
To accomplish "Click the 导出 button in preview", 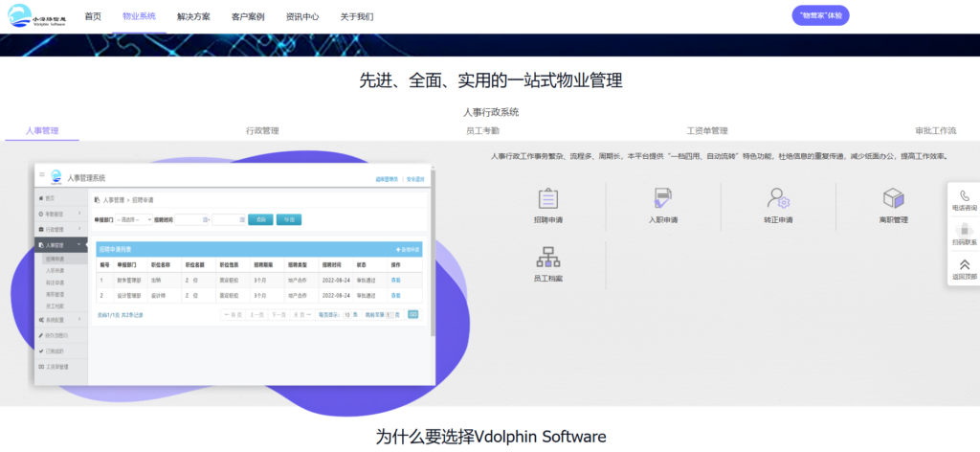I will 289,219.
